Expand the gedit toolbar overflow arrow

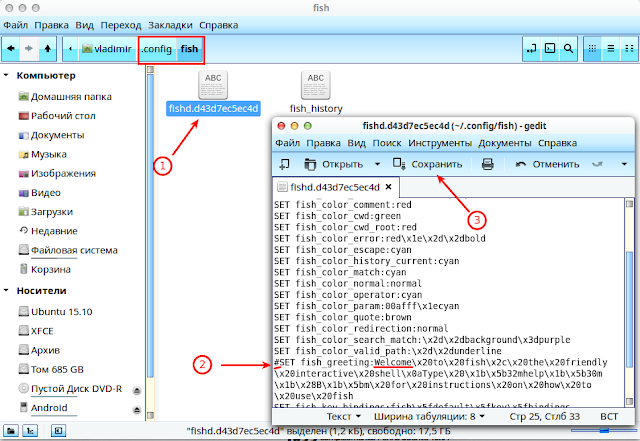point(624,164)
